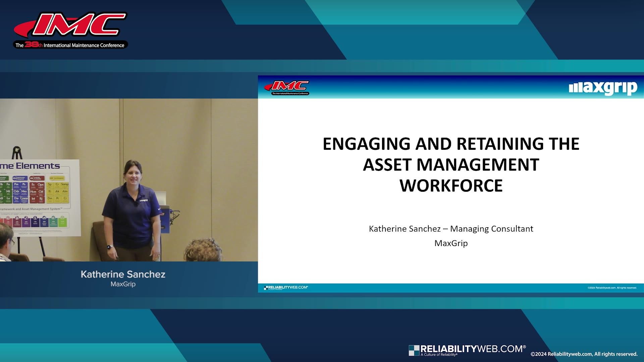The height and width of the screenshot is (362, 644).
Task: Click the 'Ci' yellow tile on the Elements chart
Action: click(x=65, y=198)
